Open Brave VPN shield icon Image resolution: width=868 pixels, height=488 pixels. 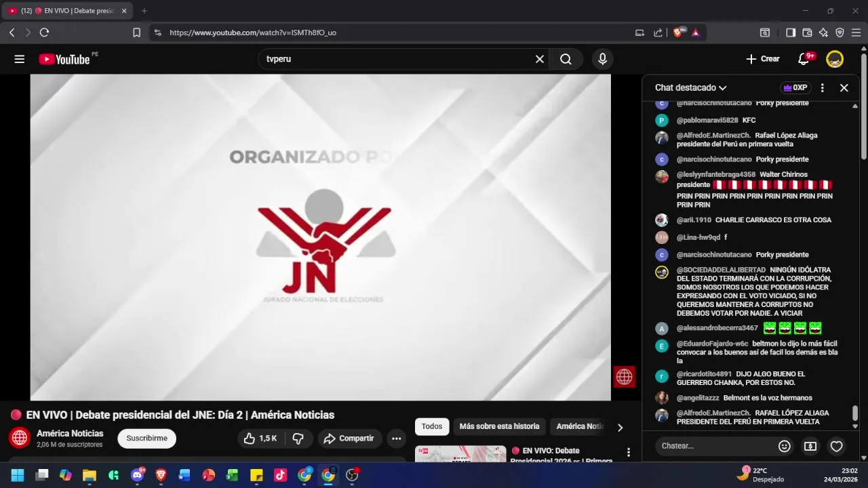840,33
